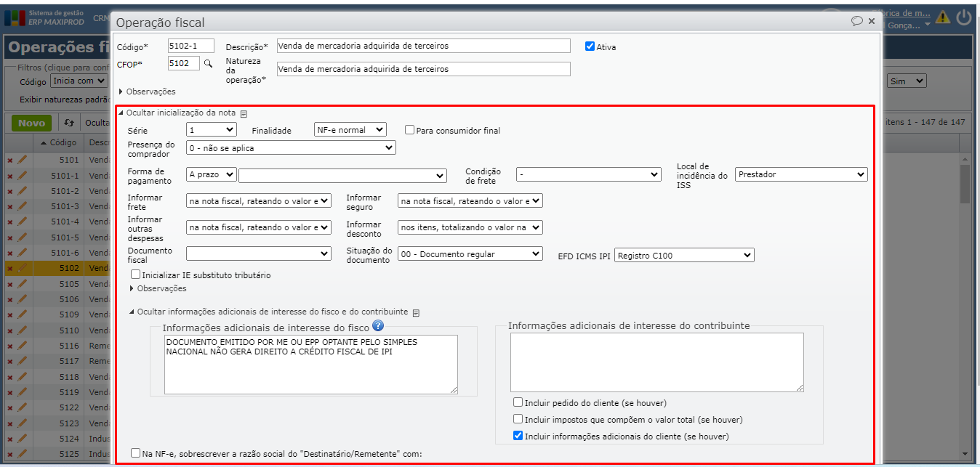Viewport: 980px width, 467px height.
Task: Check sobrescrever razão social do Destinatário/Remetente
Action: (135, 453)
